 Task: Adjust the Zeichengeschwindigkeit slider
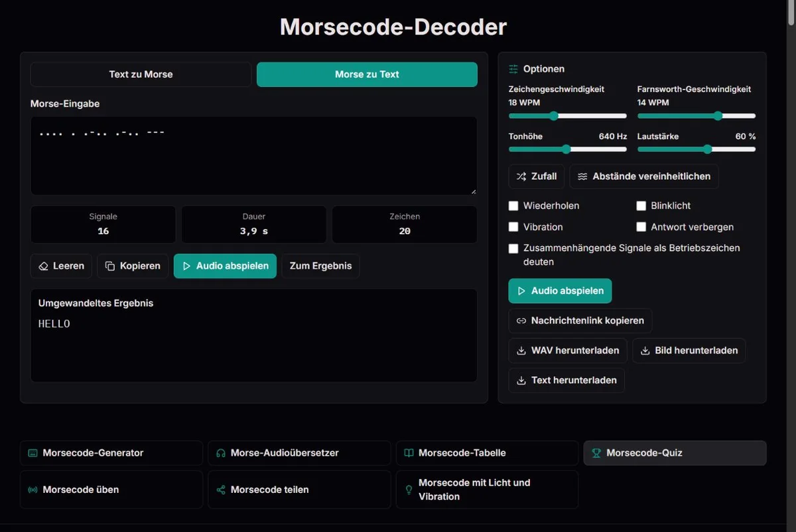tap(568, 116)
